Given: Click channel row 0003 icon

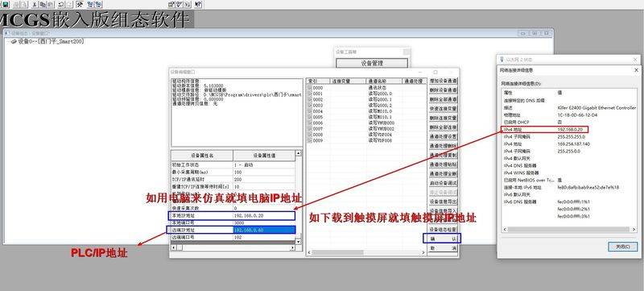Looking at the screenshot, I should pos(310,106).
